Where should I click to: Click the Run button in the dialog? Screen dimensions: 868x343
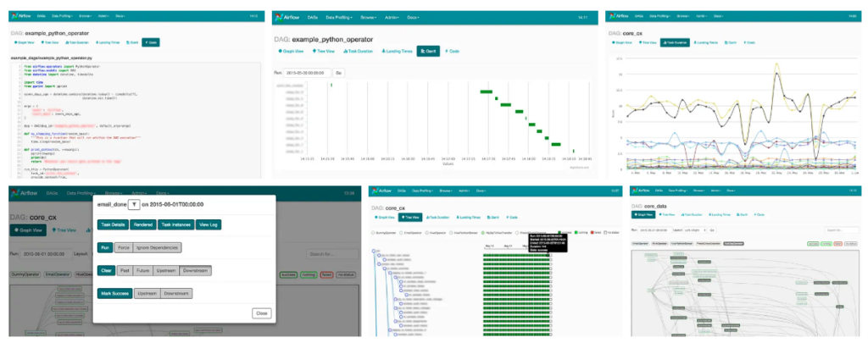(x=105, y=247)
